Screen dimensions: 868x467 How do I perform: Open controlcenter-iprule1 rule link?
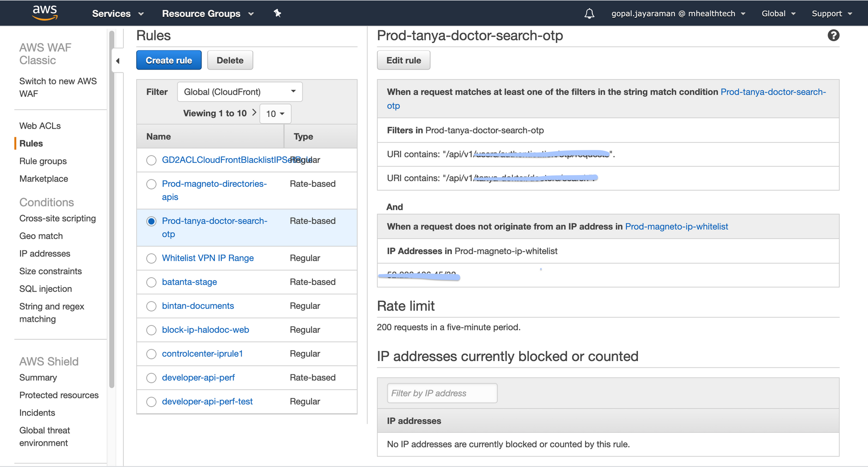coord(202,354)
